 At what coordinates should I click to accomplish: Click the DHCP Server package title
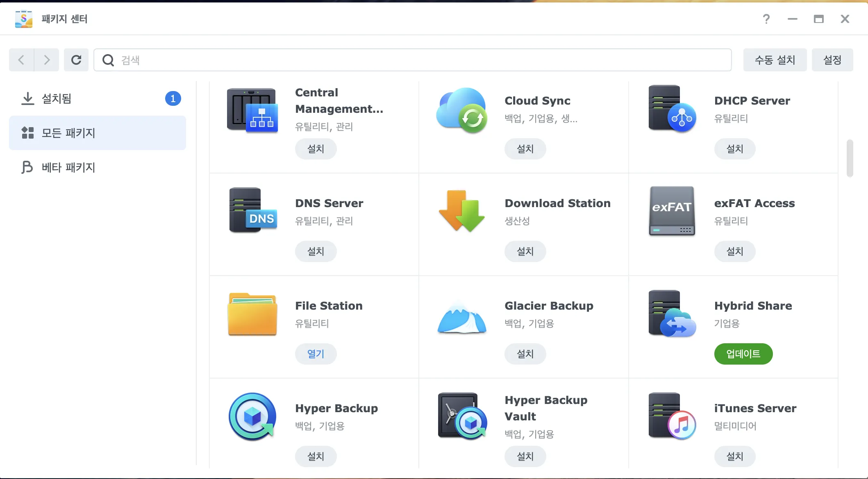point(752,101)
